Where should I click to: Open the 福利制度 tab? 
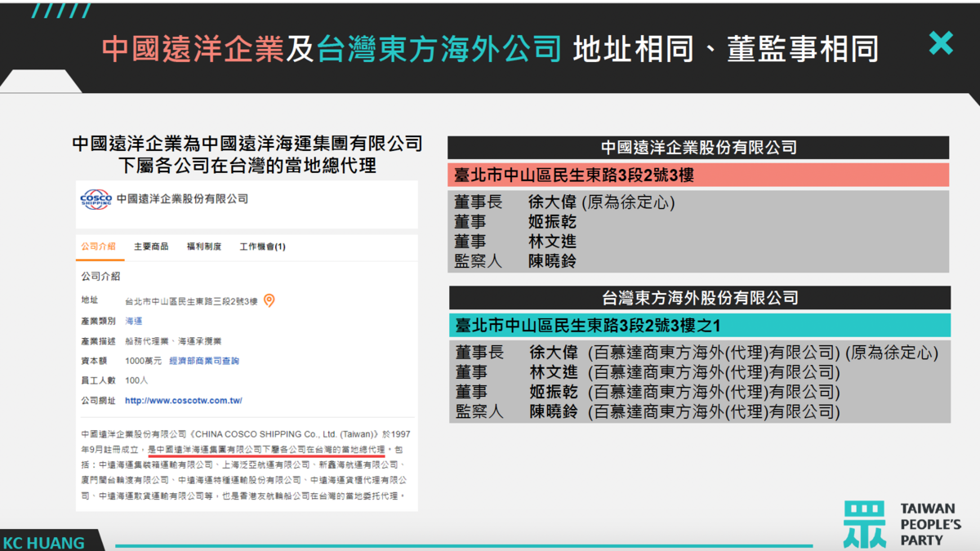[204, 247]
